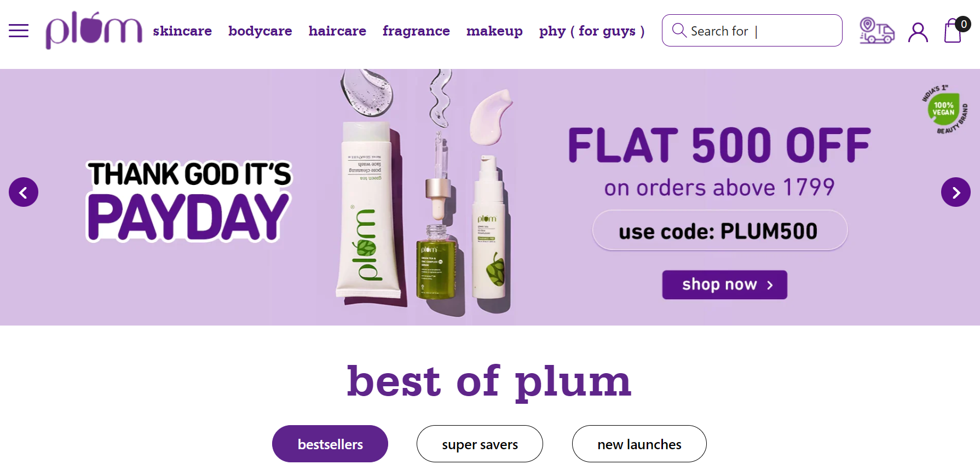
Task: Open the haircare menu
Action: point(337,31)
